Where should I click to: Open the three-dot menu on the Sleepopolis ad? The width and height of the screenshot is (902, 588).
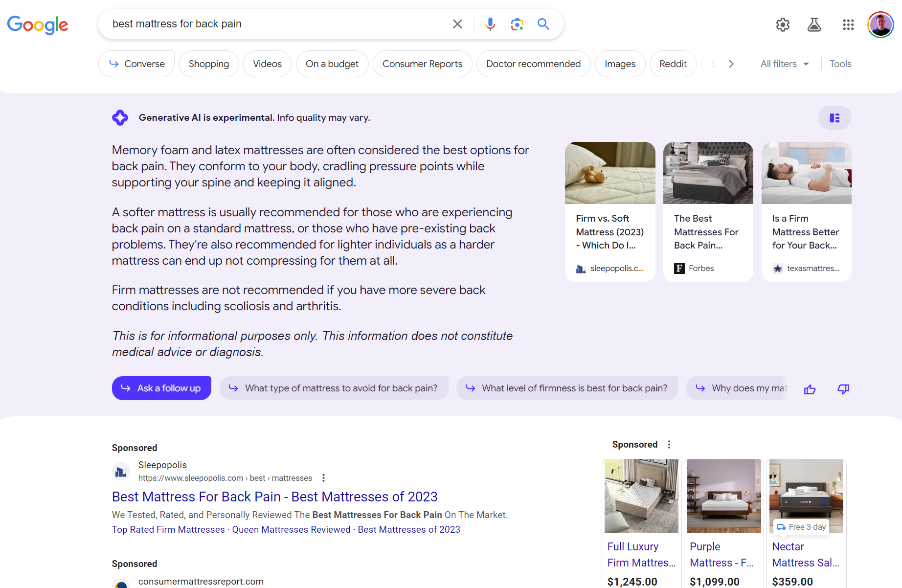click(x=323, y=477)
